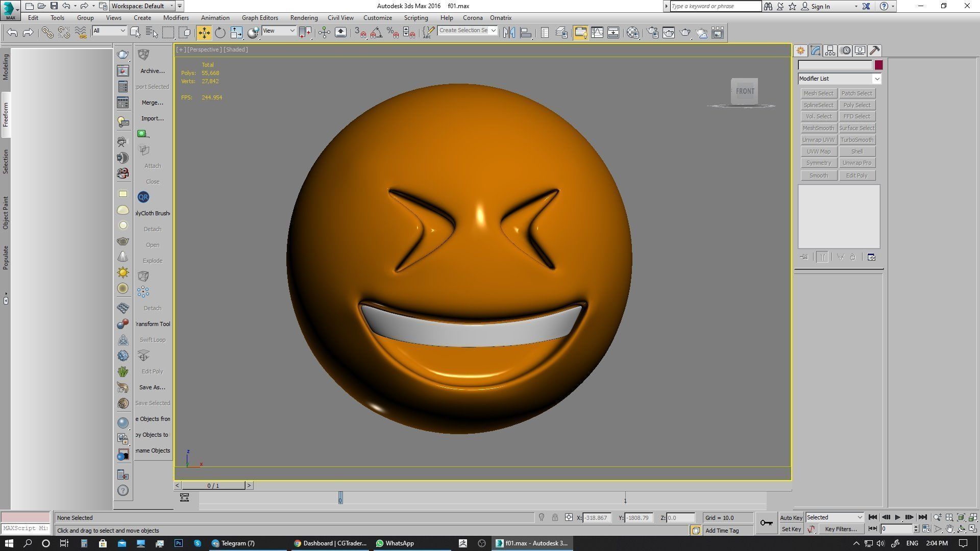980x551 pixels.
Task: Open the Create Selection Set dropdown
Action: pos(468,31)
